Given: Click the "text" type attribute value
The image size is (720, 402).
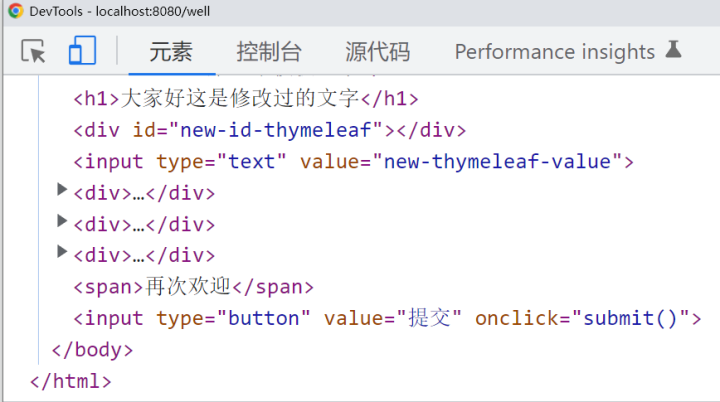Looking at the screenshot, I should click(252, 162).
